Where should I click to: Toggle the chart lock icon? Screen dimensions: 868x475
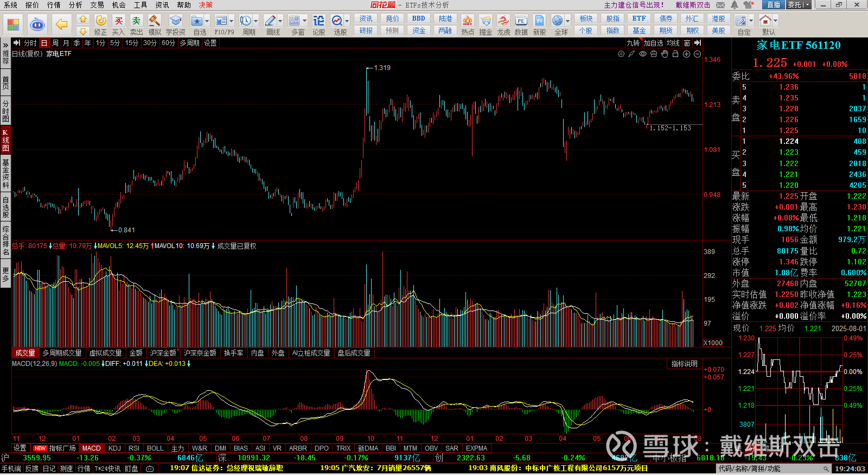(675, 54)
